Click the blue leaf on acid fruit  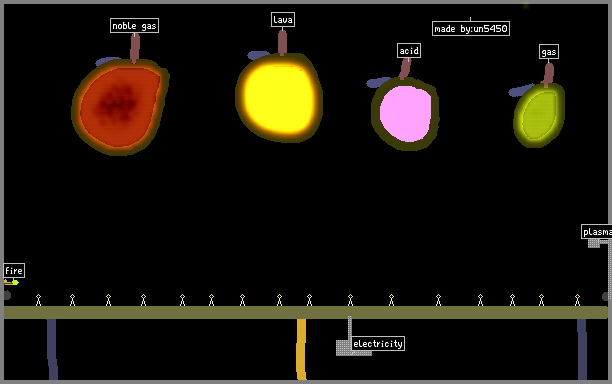tap(378, 82)
